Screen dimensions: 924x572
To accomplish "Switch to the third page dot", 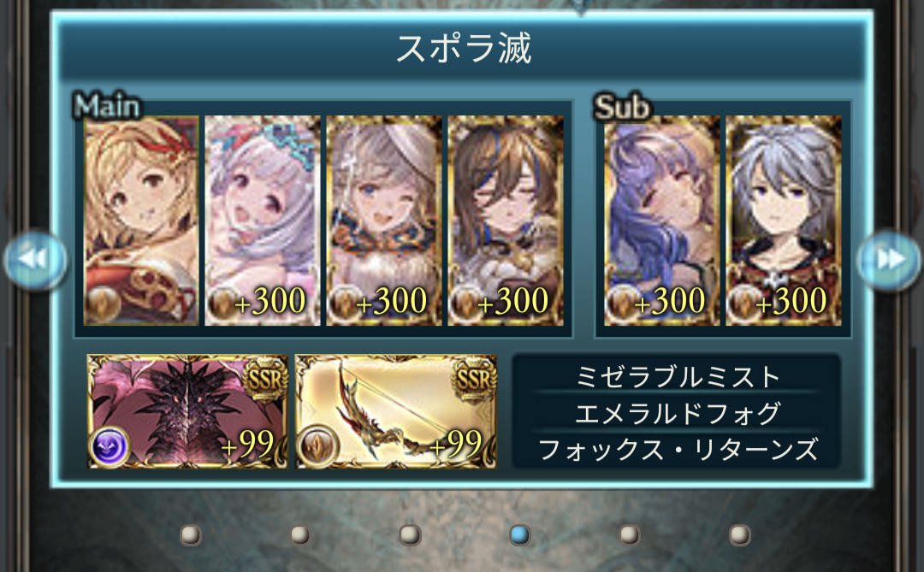I will (x=410, y=535).
